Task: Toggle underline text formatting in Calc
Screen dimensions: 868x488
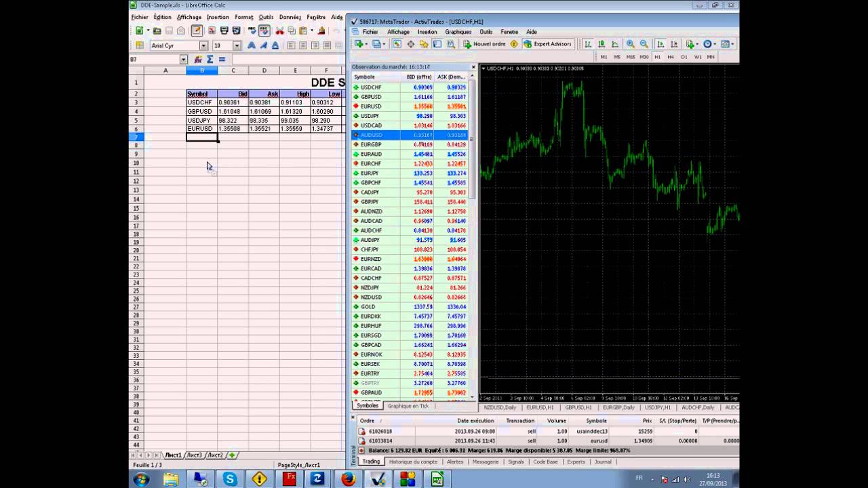Action: [x=275, y=45]
